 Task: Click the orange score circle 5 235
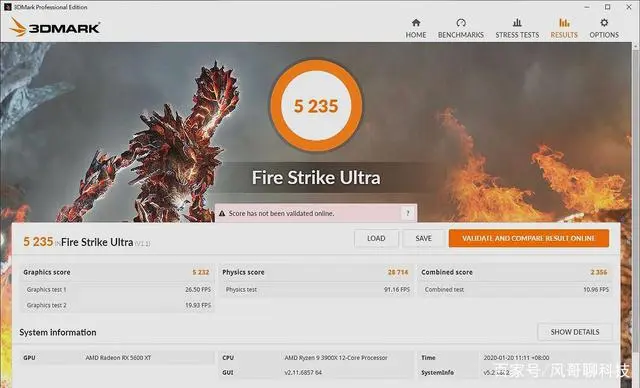click(316, 106)
